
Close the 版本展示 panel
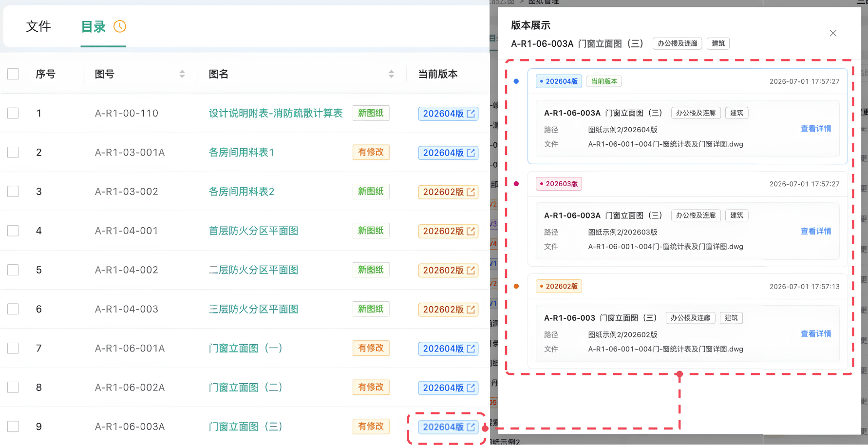click(833, 33)
